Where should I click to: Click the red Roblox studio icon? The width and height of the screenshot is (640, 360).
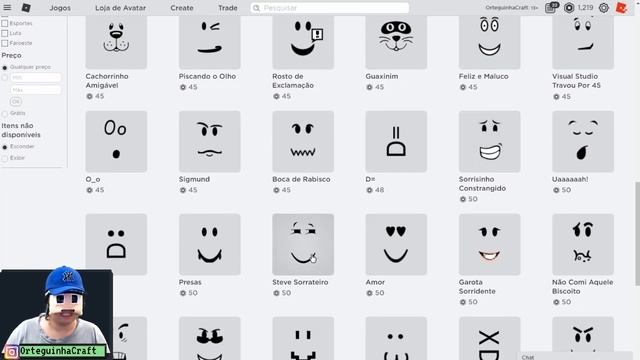tap(621, 7)
